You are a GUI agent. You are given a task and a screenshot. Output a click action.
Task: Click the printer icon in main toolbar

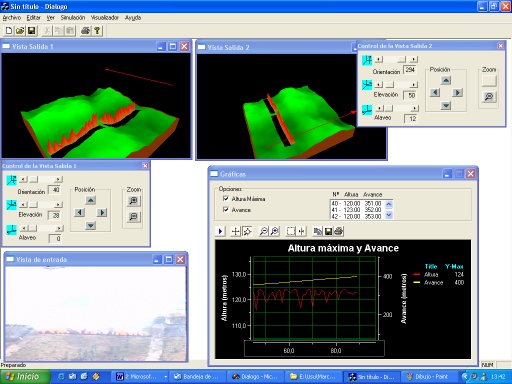pyautogui.click(x=86, y=31)
